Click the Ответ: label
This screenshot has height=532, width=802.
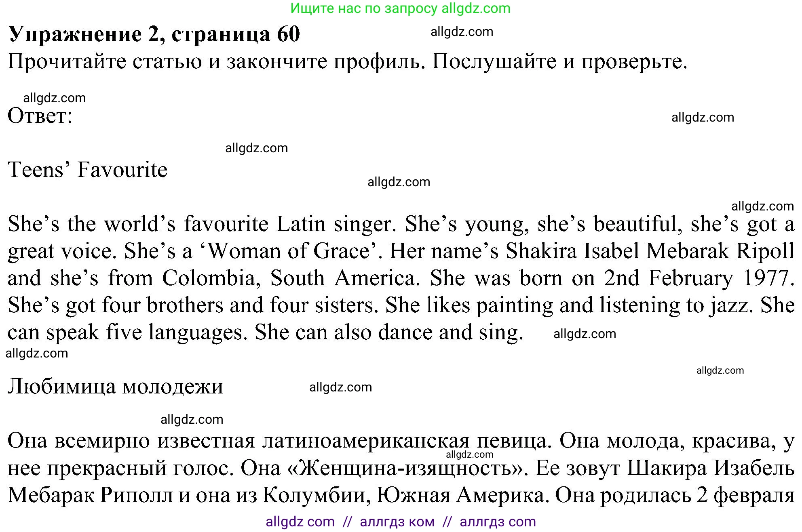click(x=39, y=116)
